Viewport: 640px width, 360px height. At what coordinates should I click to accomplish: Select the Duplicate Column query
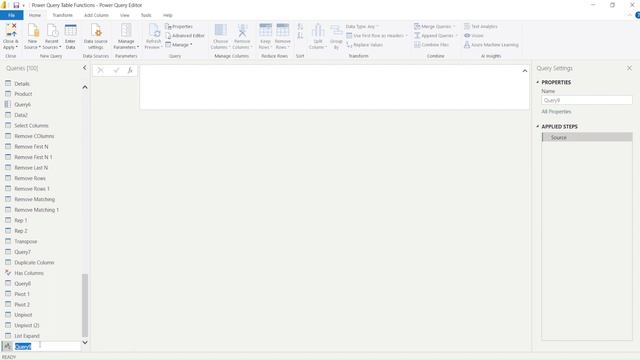pos(34,262)
